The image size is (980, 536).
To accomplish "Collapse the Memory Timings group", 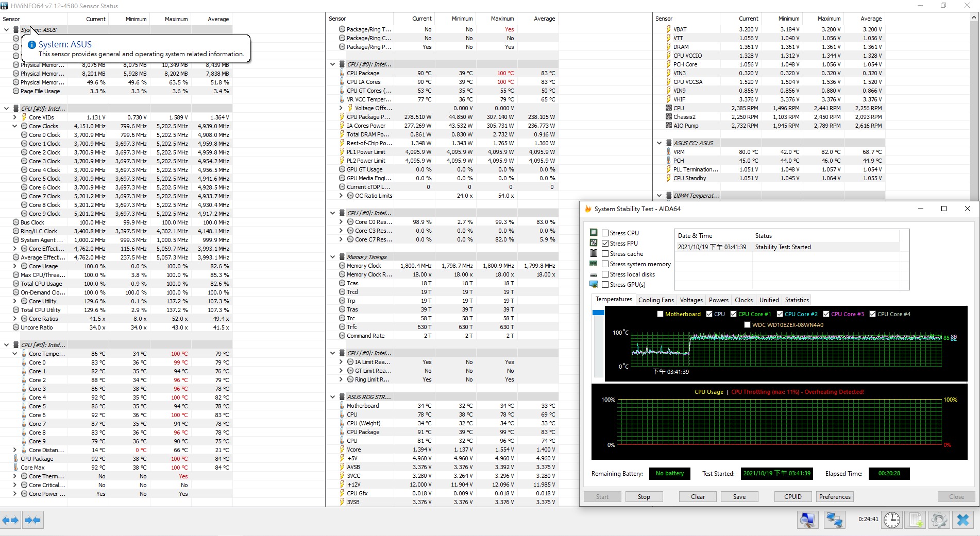I will point(332,257).
